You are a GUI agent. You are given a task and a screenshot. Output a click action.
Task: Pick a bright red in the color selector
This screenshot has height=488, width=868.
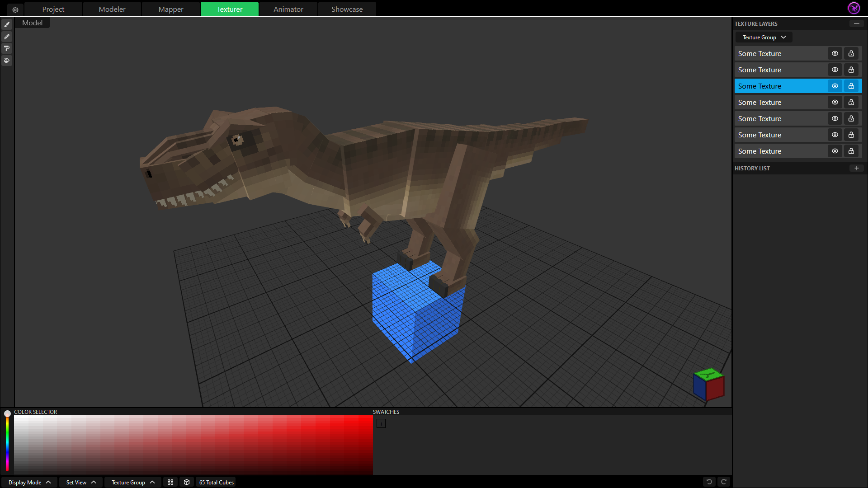tap(367, 419)
